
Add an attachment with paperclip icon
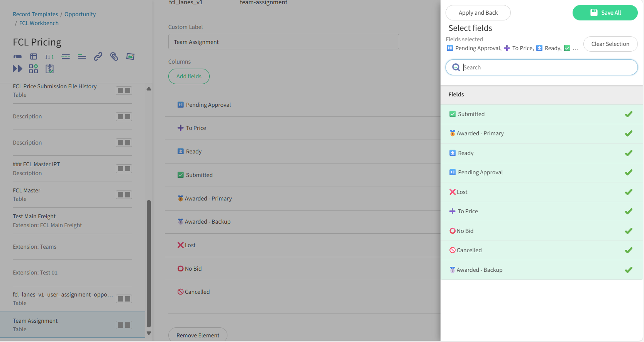tap(114, 57)
